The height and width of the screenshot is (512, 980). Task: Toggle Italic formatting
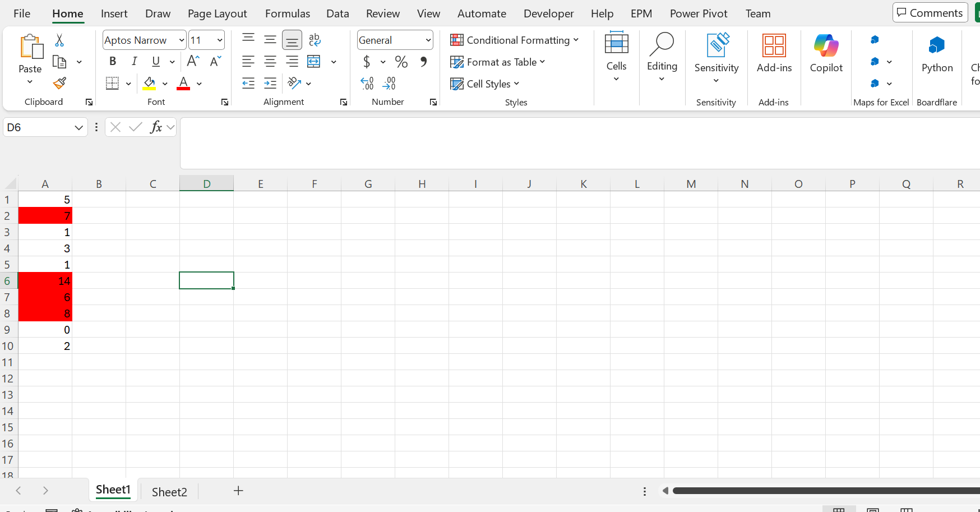tap(134, 61)
